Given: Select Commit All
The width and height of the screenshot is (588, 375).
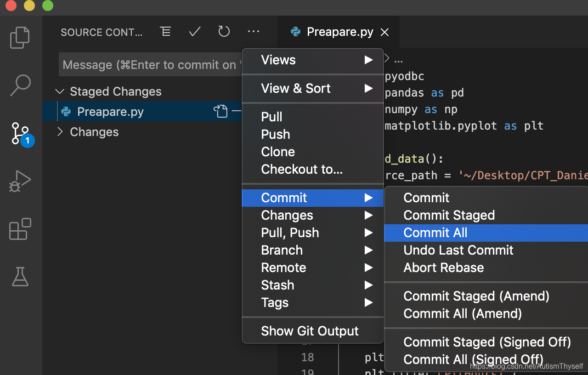Looking at the screenshot, I should point(486,233).
